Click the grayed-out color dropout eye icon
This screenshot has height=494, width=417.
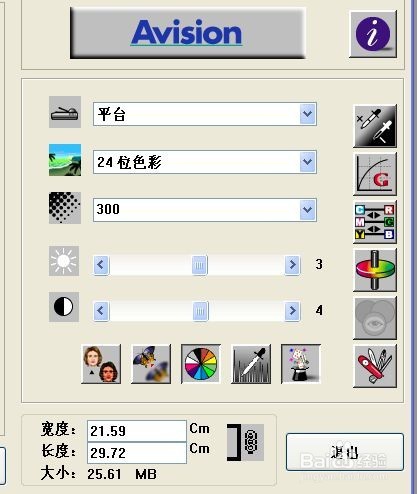(375, 318)
